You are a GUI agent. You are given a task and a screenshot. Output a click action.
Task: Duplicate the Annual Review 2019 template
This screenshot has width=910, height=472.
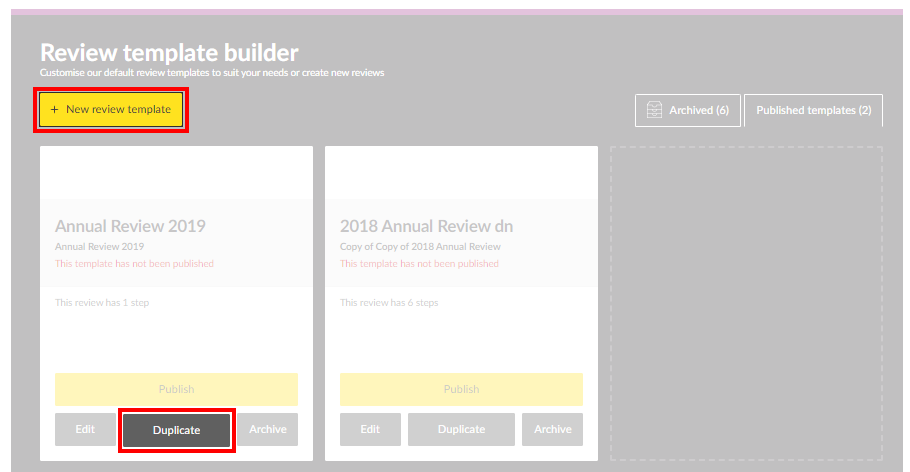click(x=177, y=430)
